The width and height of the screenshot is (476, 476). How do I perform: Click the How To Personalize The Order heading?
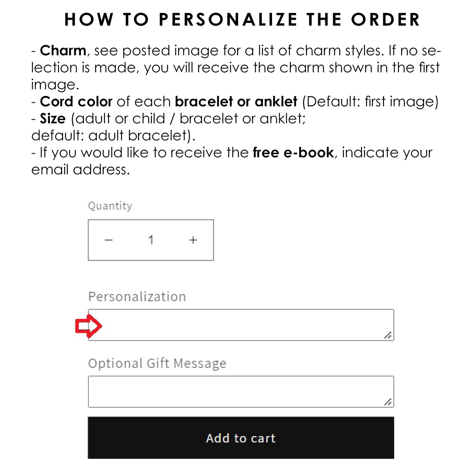click(242, 20)
